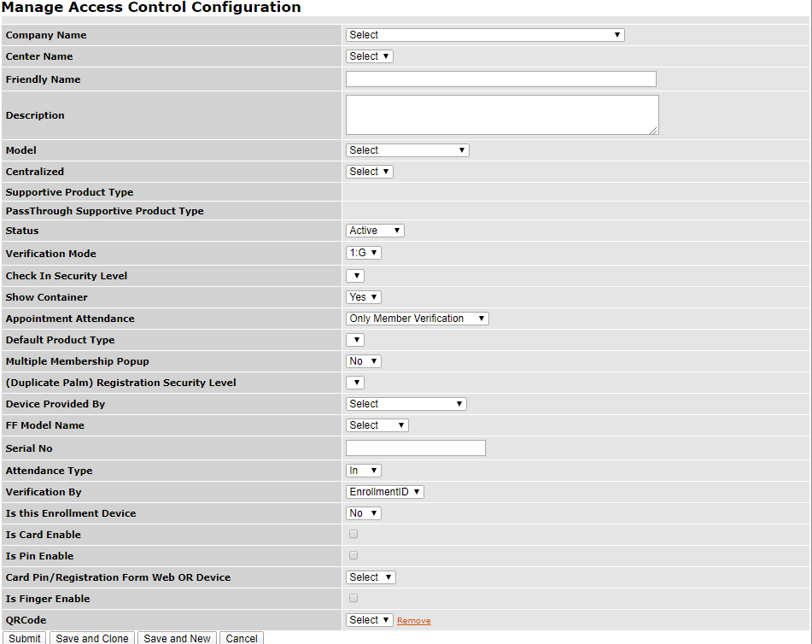Open the Is this Enrollment Device dropdown
Viewport: 812px width, 644px height.
364,513
